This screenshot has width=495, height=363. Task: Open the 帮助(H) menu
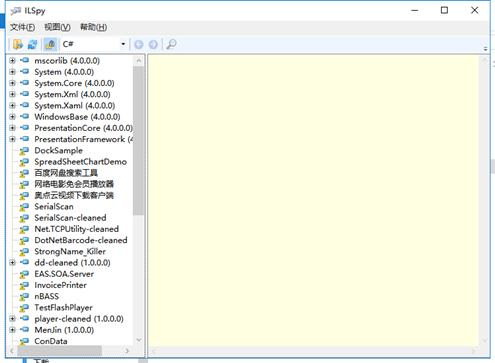pyautogui.click(x=93, y=27)
